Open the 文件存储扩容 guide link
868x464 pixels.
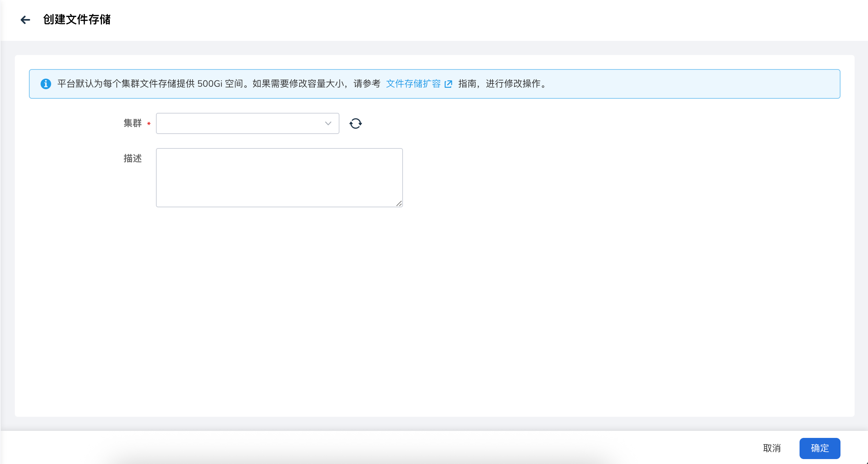[x=413, y=84]
